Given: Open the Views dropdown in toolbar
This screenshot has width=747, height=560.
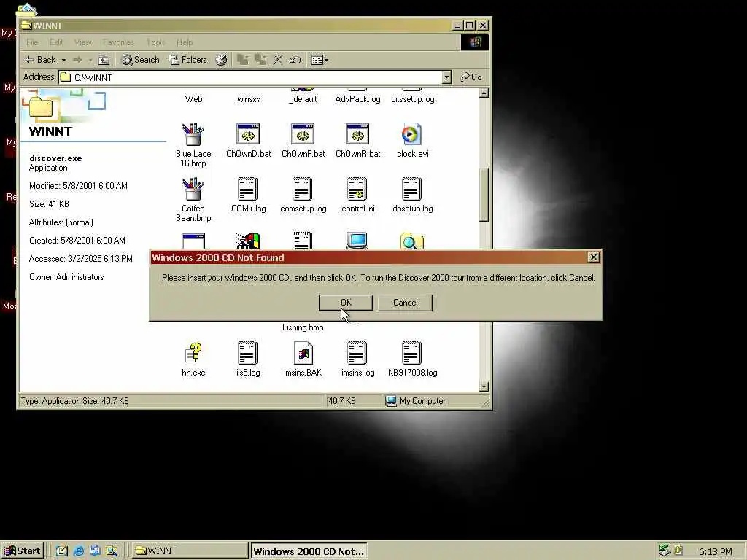Looking at the screenshot, I should (320, 60).
